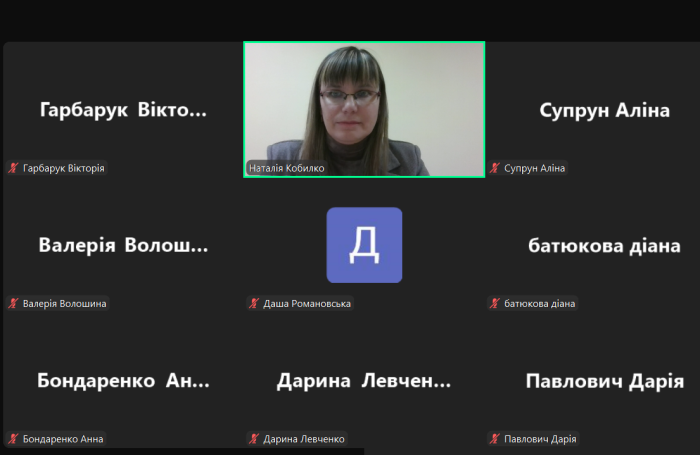Image resolution: width=700 pixels, height=455 pixels.
Task: Click muted mic icon beside Дарина Левченко label
Action: [x=254, y=438]
